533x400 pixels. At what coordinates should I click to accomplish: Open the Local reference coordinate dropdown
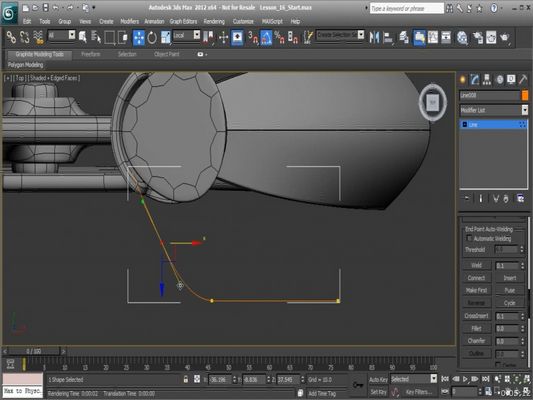[x=187, y=35]
